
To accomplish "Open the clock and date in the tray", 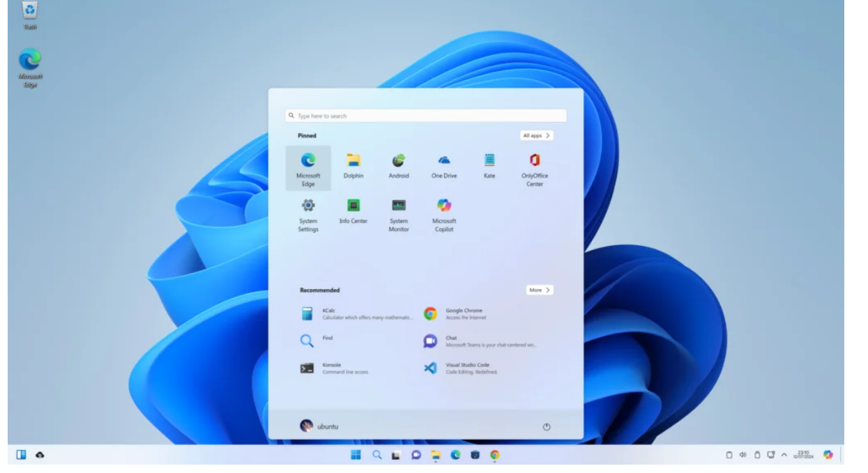I will point(804,455).
